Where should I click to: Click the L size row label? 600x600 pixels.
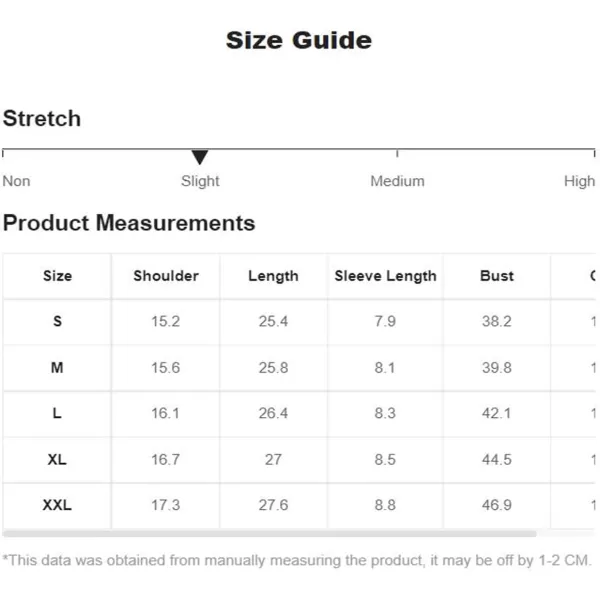click(57, 414)
